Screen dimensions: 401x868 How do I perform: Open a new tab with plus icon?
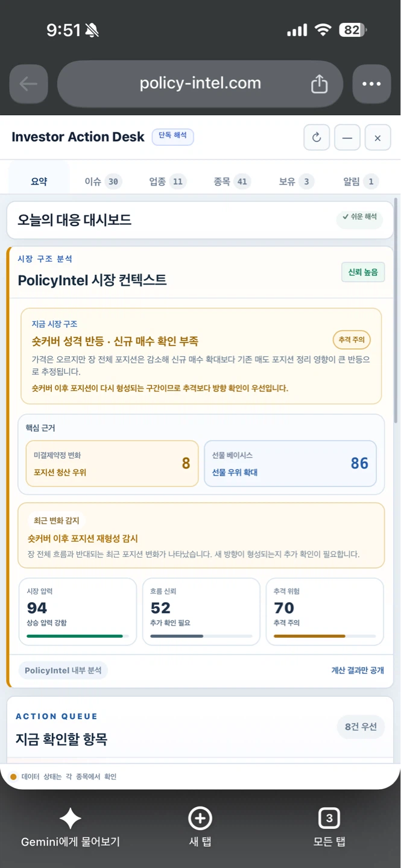(x=200, y=819)
